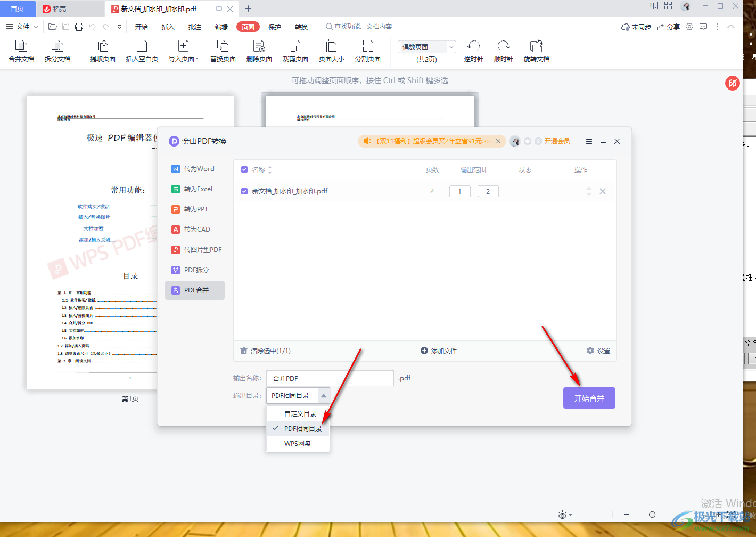Switch to the 插入 ribbon tab
This screenshot has height=537, width=756.
pos(168,27)
